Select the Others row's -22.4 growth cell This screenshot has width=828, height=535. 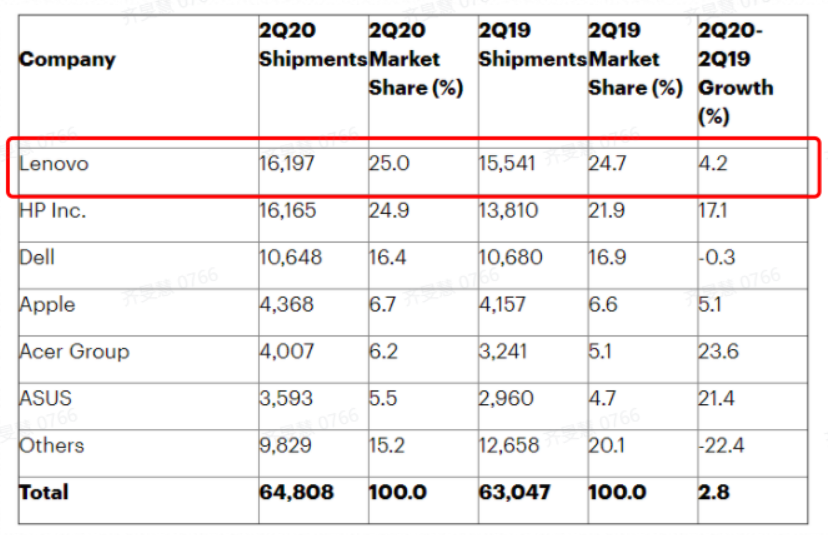click(721, 445)
